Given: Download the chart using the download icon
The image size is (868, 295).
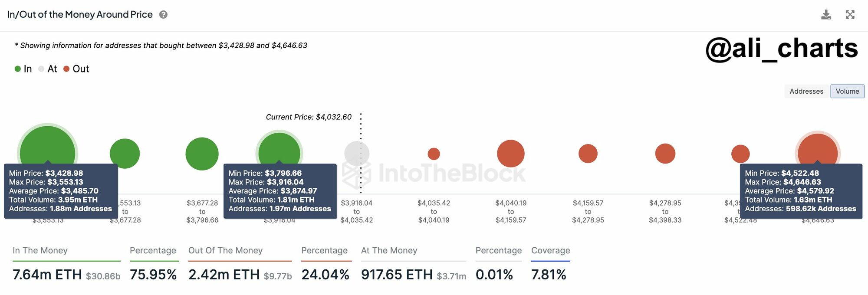Looking at the screenshot, I should click(826, 15).
